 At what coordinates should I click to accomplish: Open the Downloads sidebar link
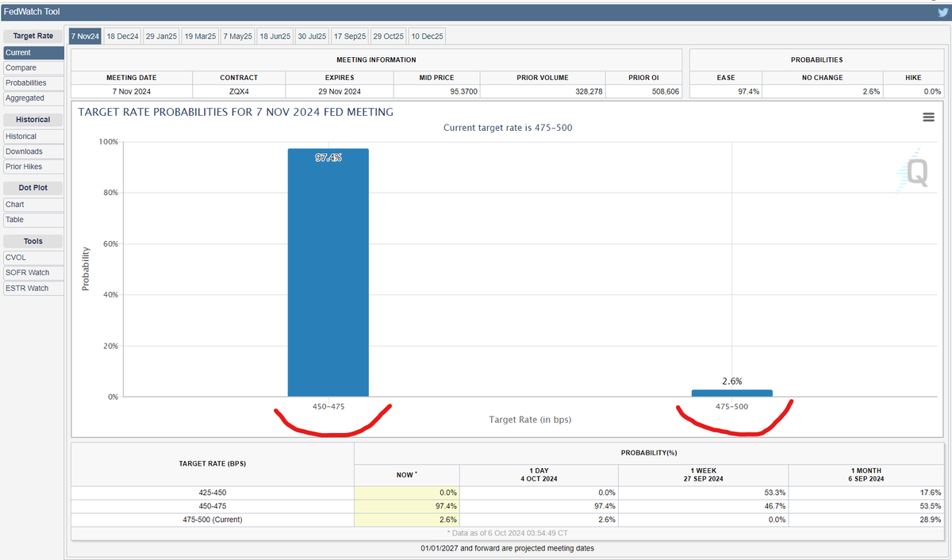[x=33, y=152]
